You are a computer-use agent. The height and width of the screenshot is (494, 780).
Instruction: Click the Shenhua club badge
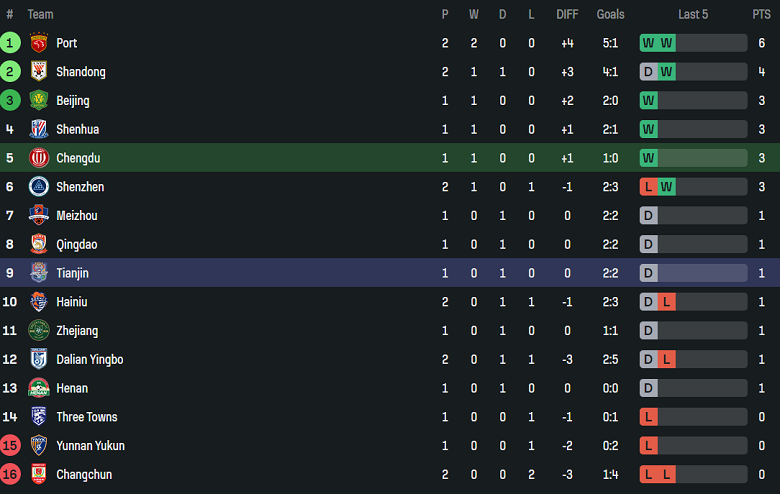tap(39, 129)
